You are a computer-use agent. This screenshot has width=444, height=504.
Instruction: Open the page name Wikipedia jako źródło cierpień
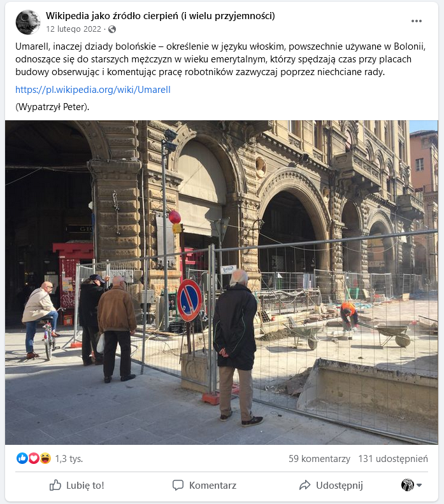click(161, 16)
